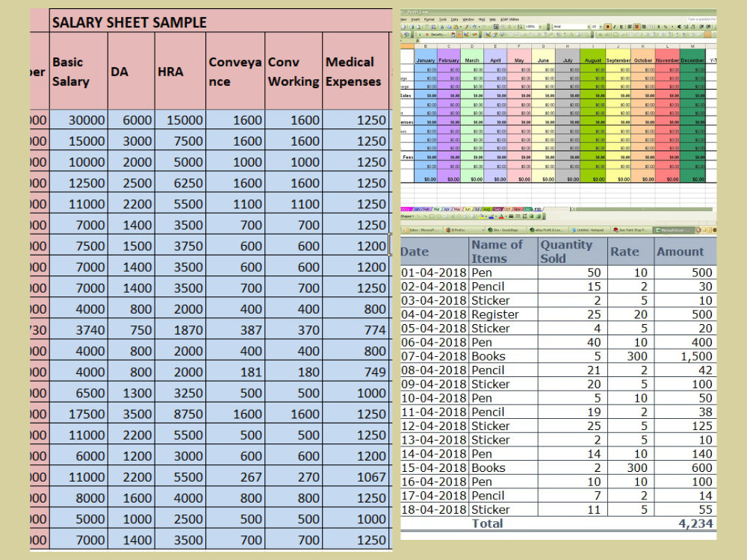The width and height of the screenshot is (747, 560).
Task: Click the Jasc Paint Shop taskbar button
Action: tap(630, 230)
